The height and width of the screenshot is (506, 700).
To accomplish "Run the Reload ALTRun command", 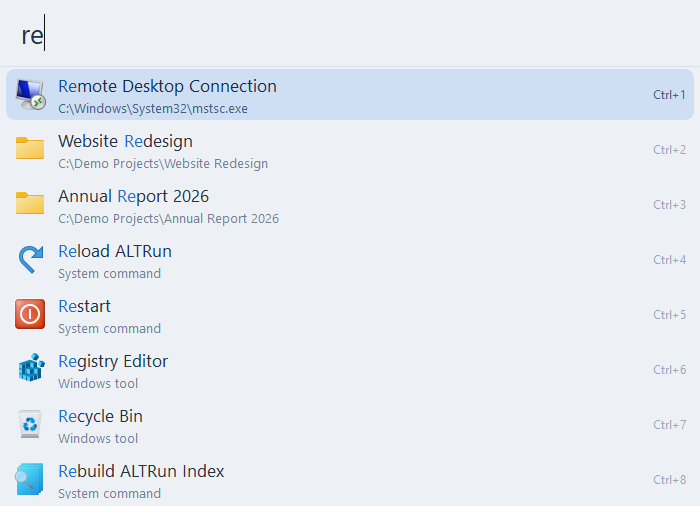I will [350, 259].
